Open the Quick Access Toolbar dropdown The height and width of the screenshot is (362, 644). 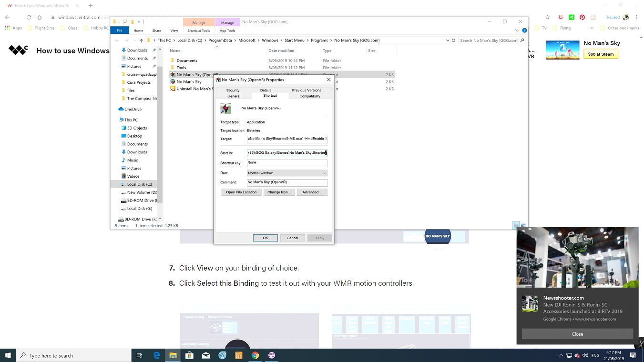click(x=139, y=21)
